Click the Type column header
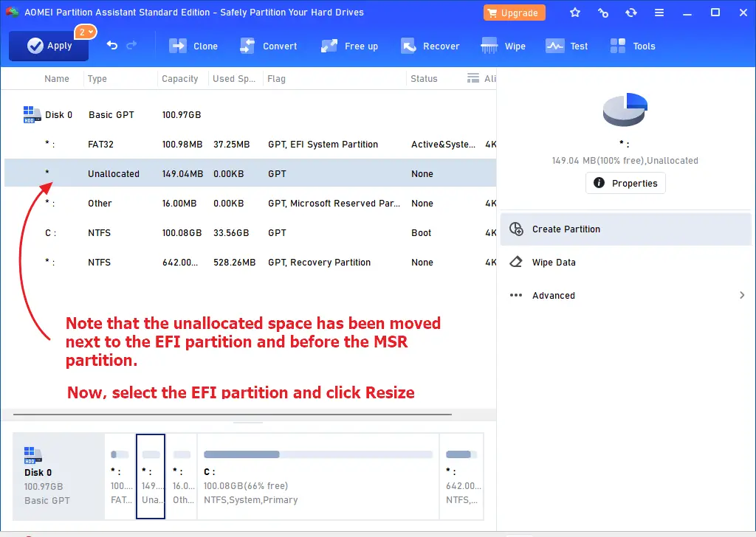756x537 pixels. [97, 78]
